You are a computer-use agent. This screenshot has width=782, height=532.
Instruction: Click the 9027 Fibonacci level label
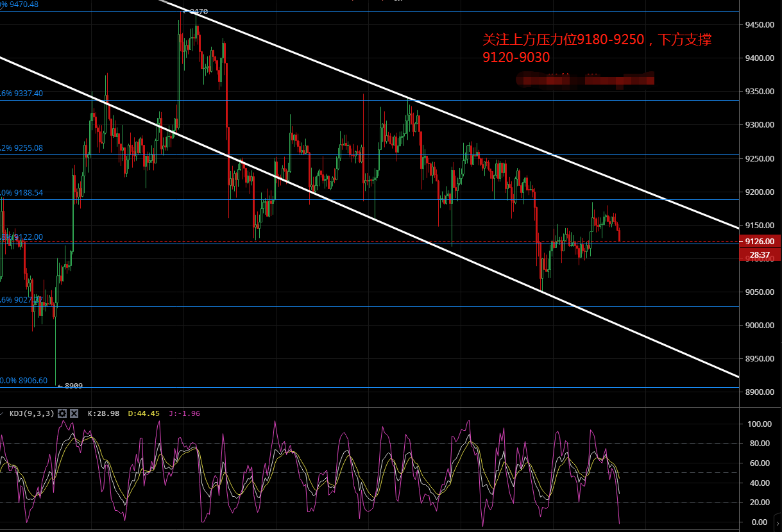[x=23, y=299]
